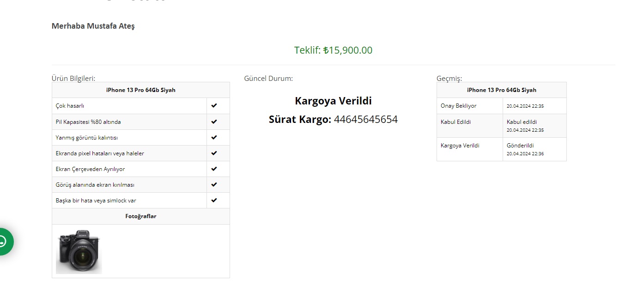644x287 pixels.
Task: Click 'Başka bir hata veya simlock var' label
Action: pyautogui.click(x=96, y=201)
